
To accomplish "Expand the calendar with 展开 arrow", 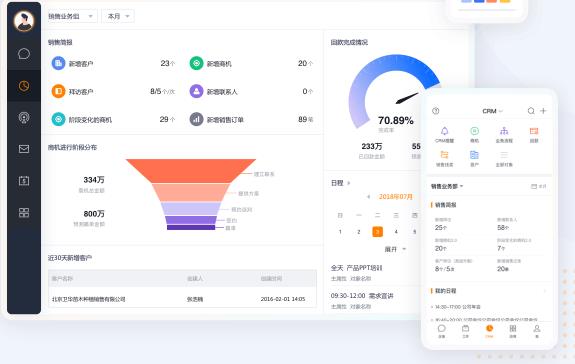I will pos(395,249).
